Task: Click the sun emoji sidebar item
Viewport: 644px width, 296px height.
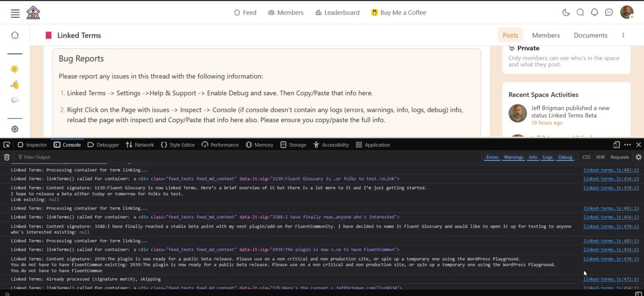Action: 15,69
